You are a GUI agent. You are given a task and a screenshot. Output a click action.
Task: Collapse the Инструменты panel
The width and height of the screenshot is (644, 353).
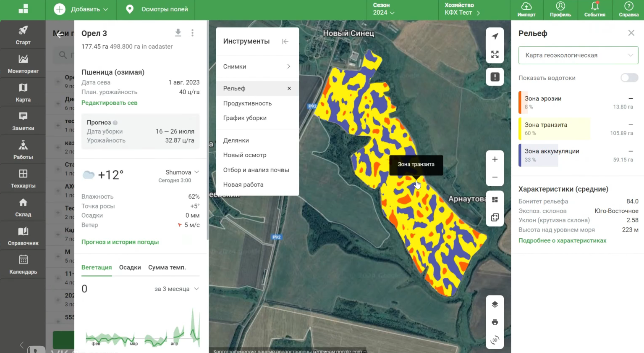tap(285, 41)
